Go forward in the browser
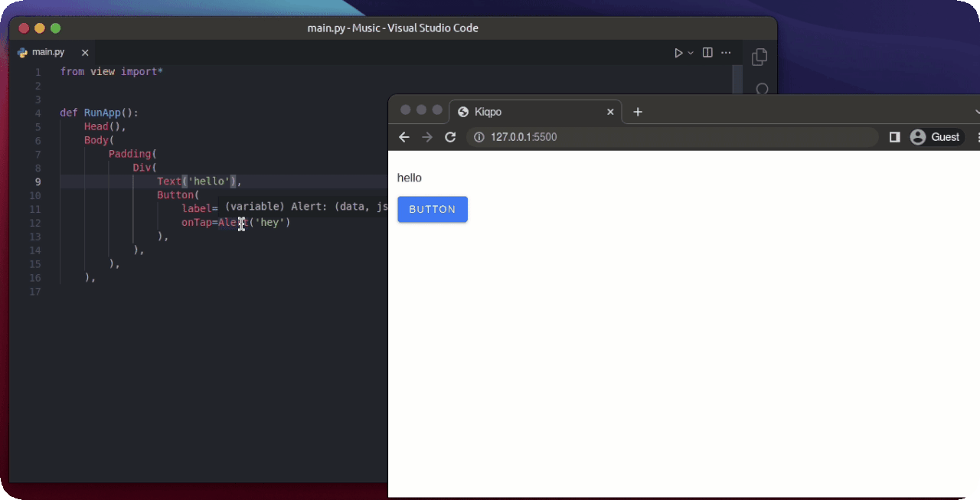This screenshot has height=500, width=980. (427, 137)
